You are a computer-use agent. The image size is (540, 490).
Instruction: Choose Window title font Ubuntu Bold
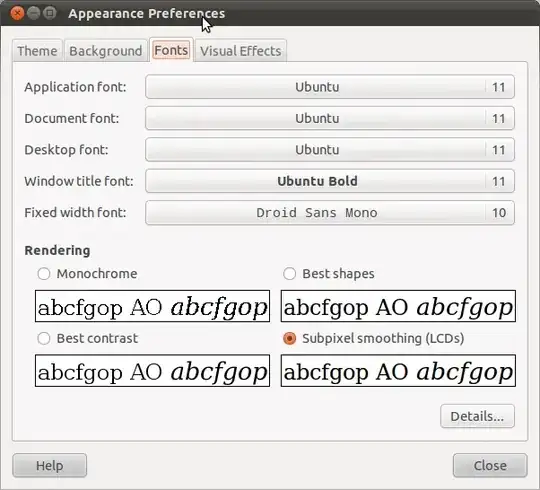pos(330,181)
